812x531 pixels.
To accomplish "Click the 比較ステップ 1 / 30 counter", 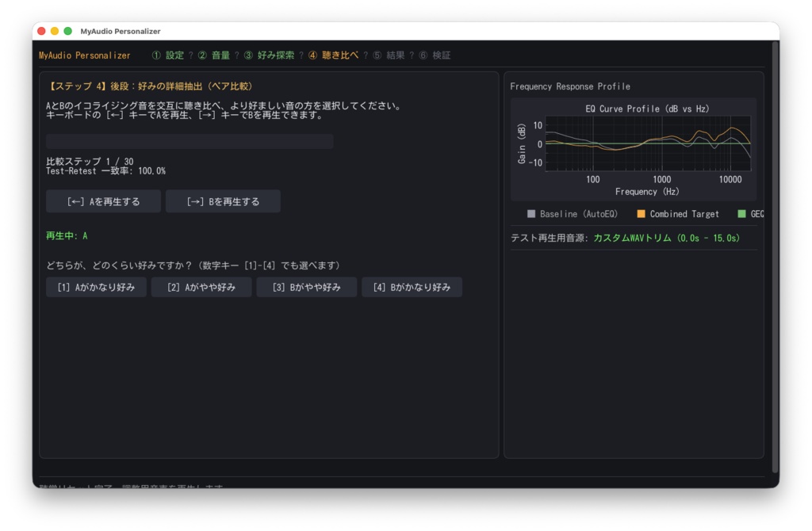I will point(90,162).
